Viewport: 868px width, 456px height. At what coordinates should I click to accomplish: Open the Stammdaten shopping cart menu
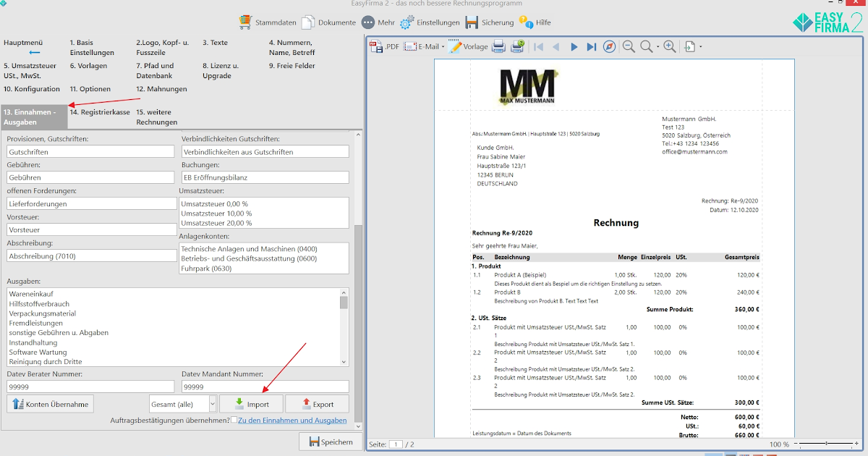[x=266, y=22]
